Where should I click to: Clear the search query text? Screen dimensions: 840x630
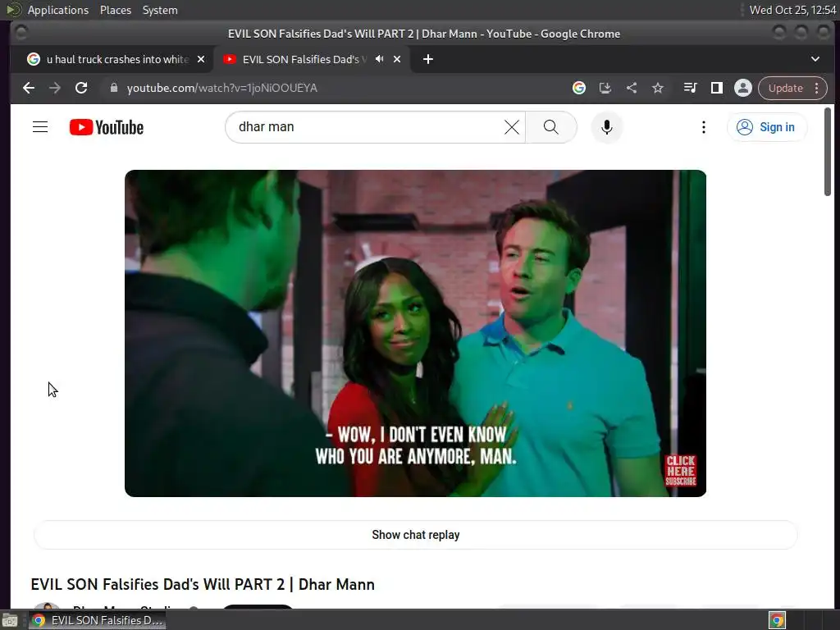pyautogui.click(x=512, y=127)
